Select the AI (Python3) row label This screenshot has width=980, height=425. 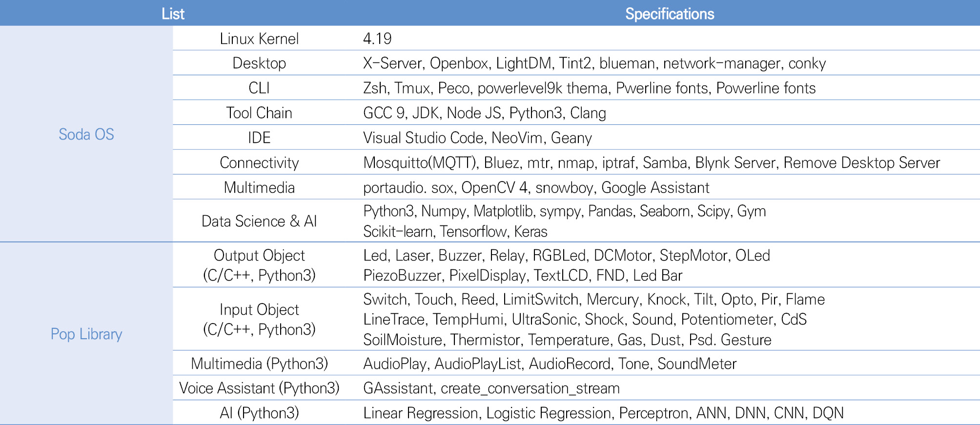pos(259,413)
